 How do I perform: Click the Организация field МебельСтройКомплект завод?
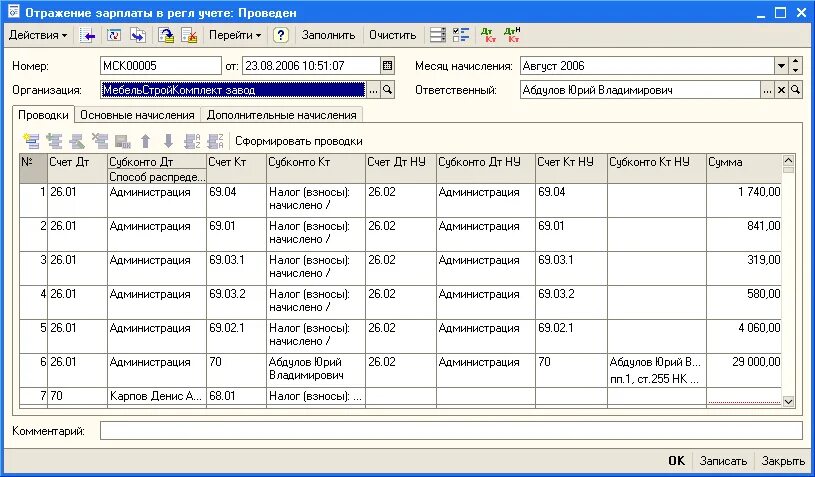[233, 90]
